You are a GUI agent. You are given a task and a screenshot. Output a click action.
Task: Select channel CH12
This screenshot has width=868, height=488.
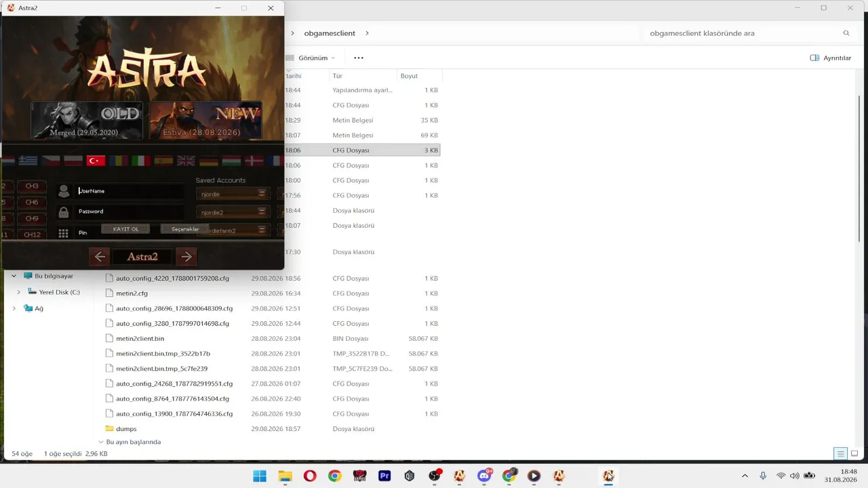click(x=32, y=235)
